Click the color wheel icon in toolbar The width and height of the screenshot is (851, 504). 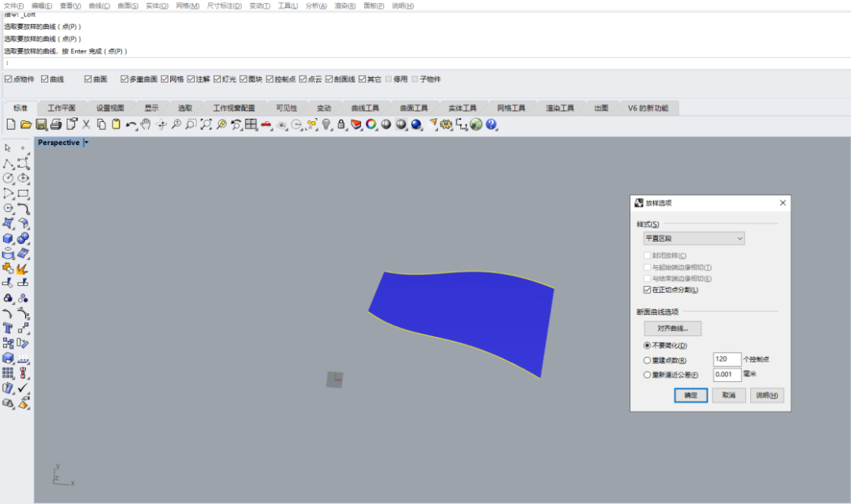click(x=371, y=124)
